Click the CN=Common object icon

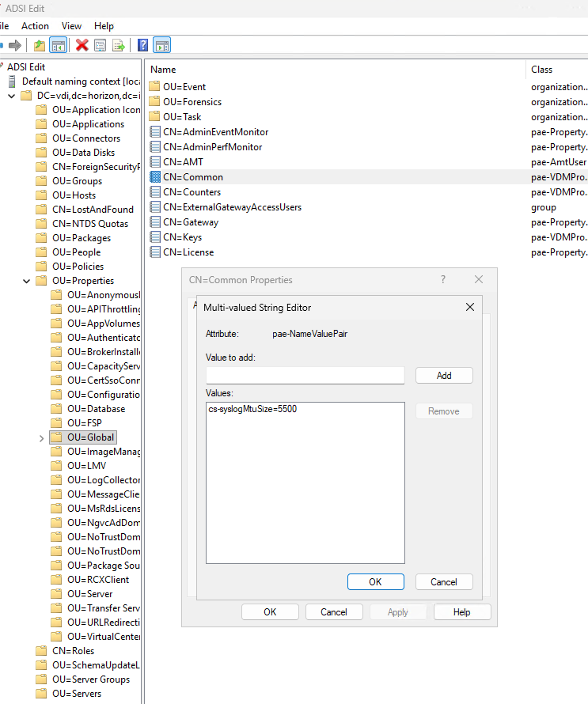[155, 177]
